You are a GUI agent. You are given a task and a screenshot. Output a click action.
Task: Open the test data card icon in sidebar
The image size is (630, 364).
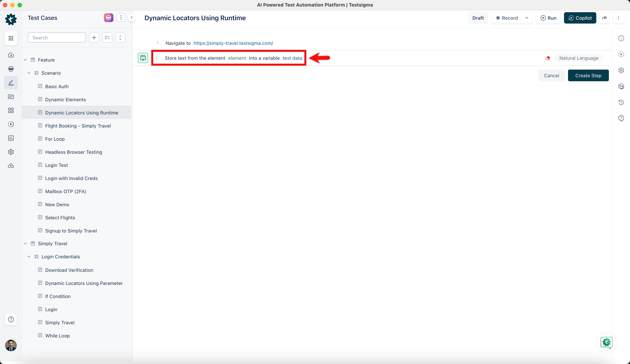tap(11, 96)
